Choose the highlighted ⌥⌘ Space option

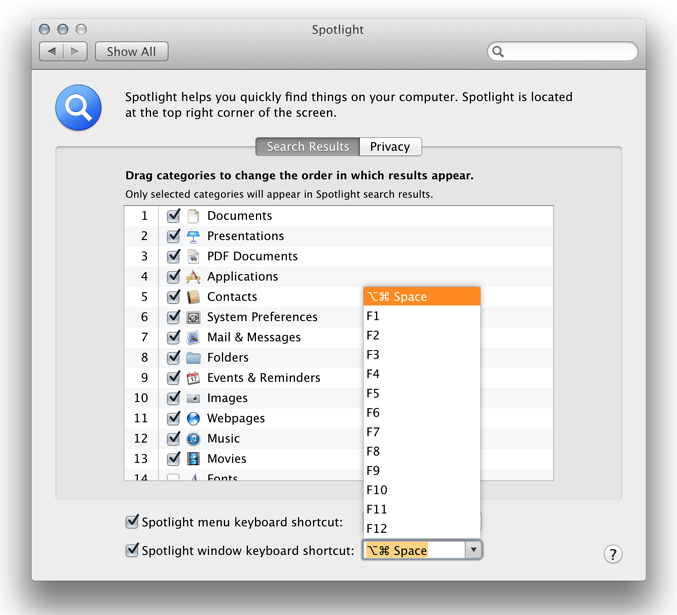422,297
